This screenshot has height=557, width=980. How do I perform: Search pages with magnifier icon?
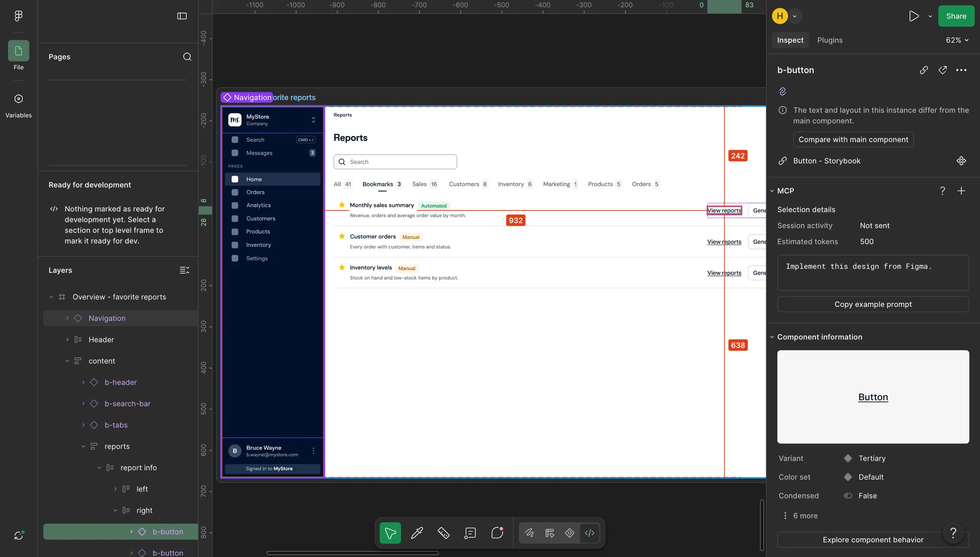point(187,57)
